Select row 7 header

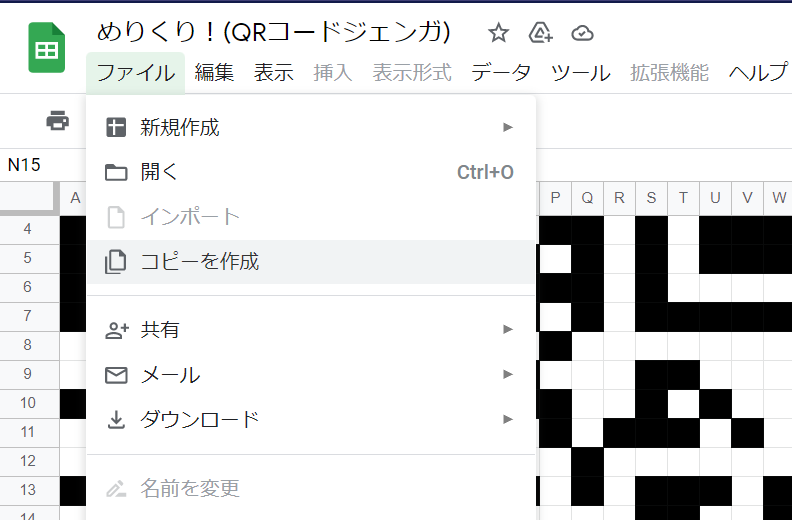28,316
